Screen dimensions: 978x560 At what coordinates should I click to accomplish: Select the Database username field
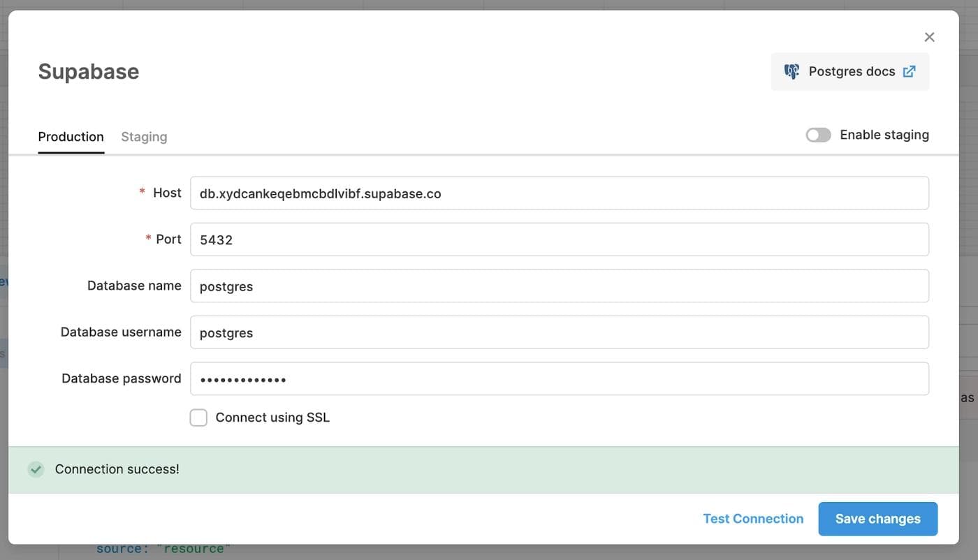pyautogui.click(x=559, y=332)
